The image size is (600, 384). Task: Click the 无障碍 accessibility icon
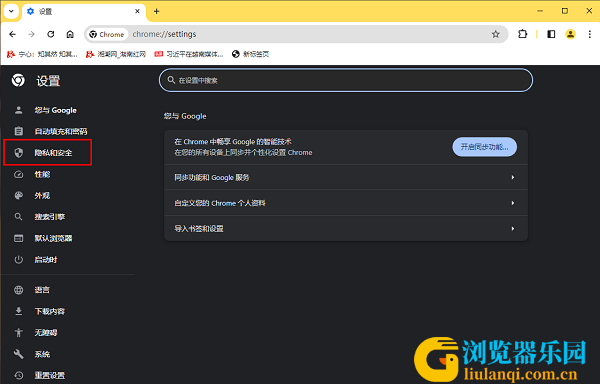(x=18, y=332)
